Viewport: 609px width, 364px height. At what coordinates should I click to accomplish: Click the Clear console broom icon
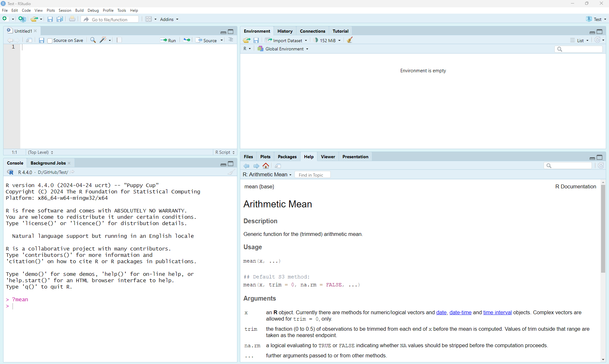tap(231, 172)
